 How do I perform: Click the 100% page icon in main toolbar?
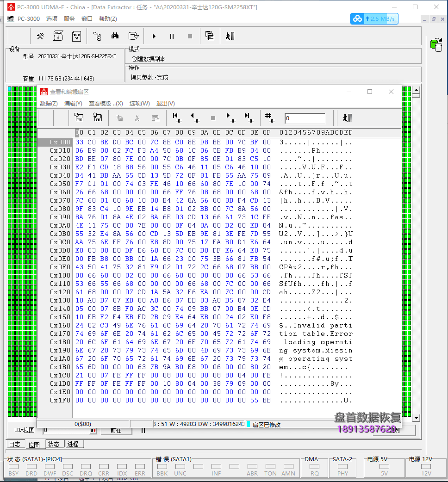(76, 36)
